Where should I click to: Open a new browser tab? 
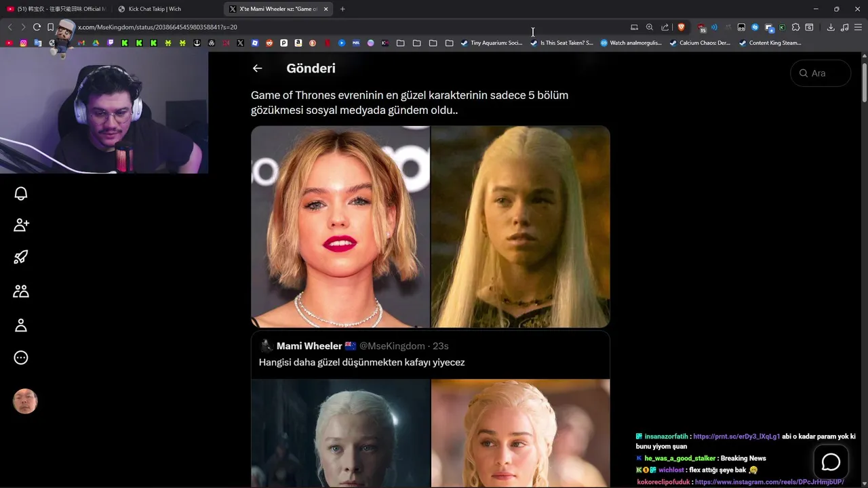click(x=342, y=9)
